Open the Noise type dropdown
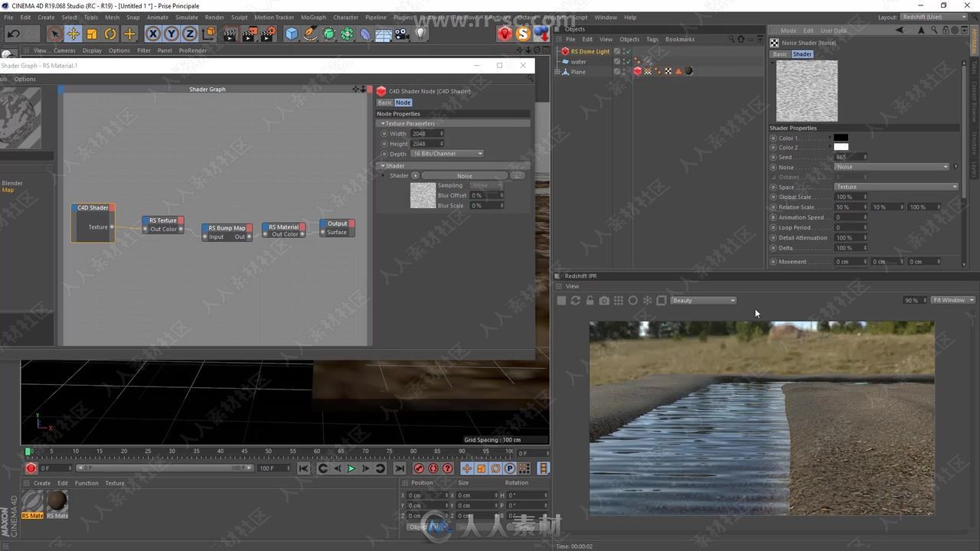Image resolution: width=980 pixels, height=551 pixels. pyautogui.click(x=892, y=167)
